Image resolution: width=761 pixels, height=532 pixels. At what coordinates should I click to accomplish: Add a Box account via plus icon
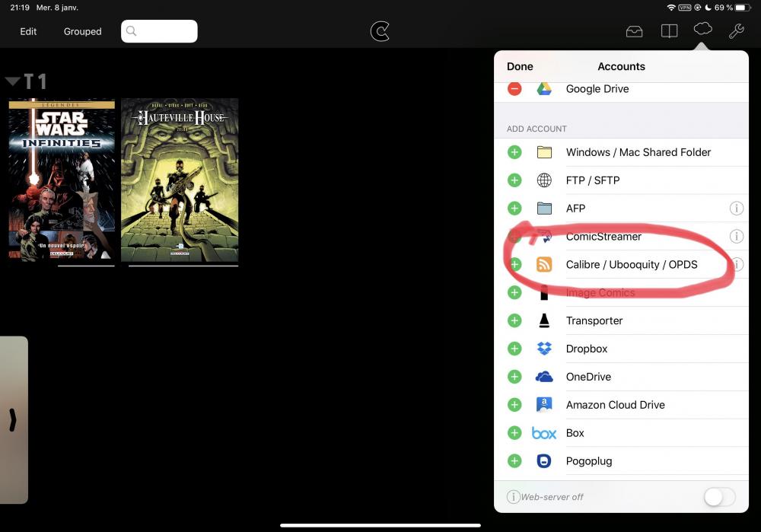click(x=514, y=433)
